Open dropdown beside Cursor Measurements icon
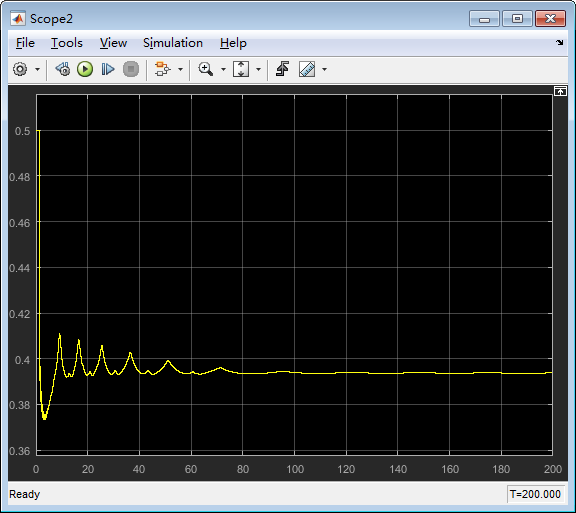This screenshot has height=513, width=576. pyautogui.click(x=324, y=69)
